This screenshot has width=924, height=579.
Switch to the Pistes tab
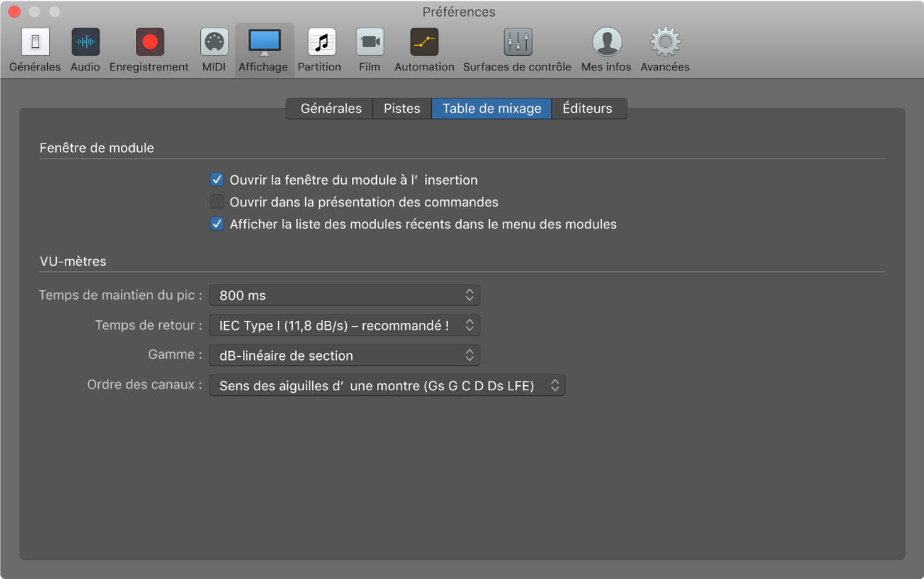click(x=402, y=108)
